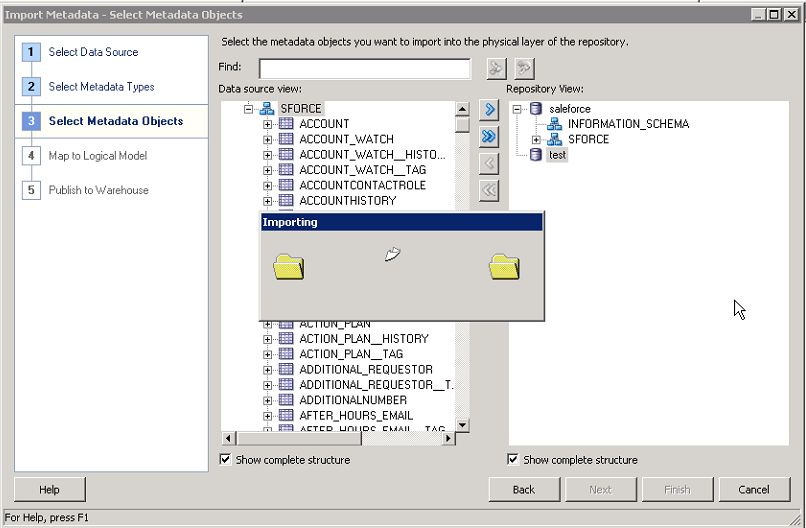Click the INFORMATION_SCHEMA schema icon
This screenshot has height=528, width=806.
click(x=554, y=124)
